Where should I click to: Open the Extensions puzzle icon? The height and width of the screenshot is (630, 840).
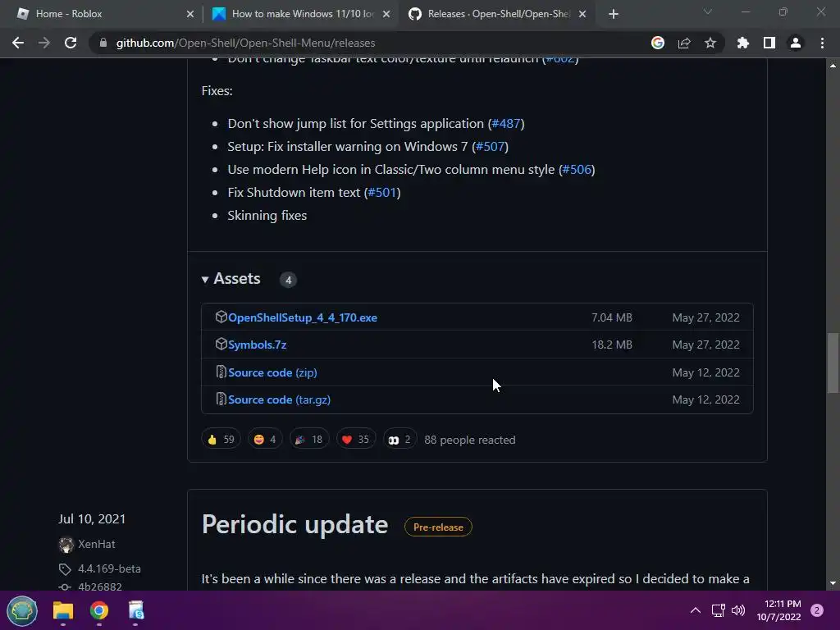tap(743, 43)
